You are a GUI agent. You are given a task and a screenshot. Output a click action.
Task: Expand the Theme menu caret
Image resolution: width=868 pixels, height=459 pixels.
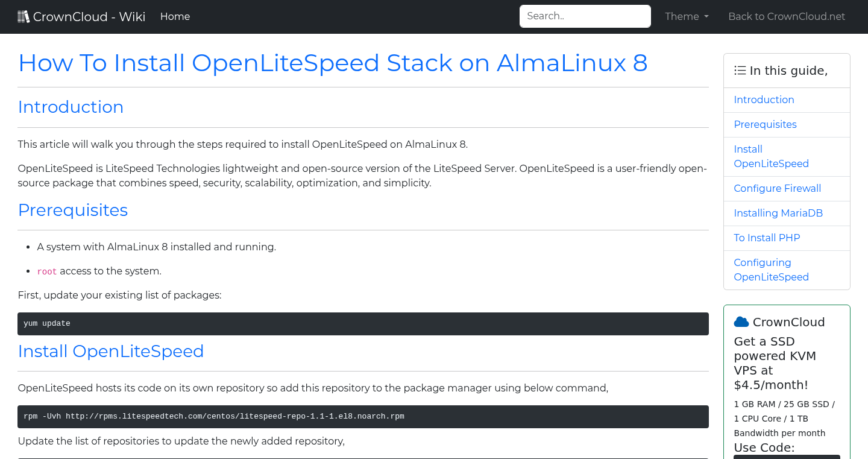pyautogui.click(x=706, y=16)
